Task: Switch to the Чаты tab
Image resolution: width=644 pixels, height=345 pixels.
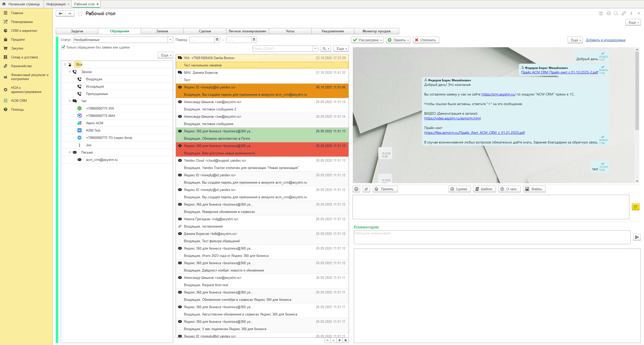Action: 290,31
